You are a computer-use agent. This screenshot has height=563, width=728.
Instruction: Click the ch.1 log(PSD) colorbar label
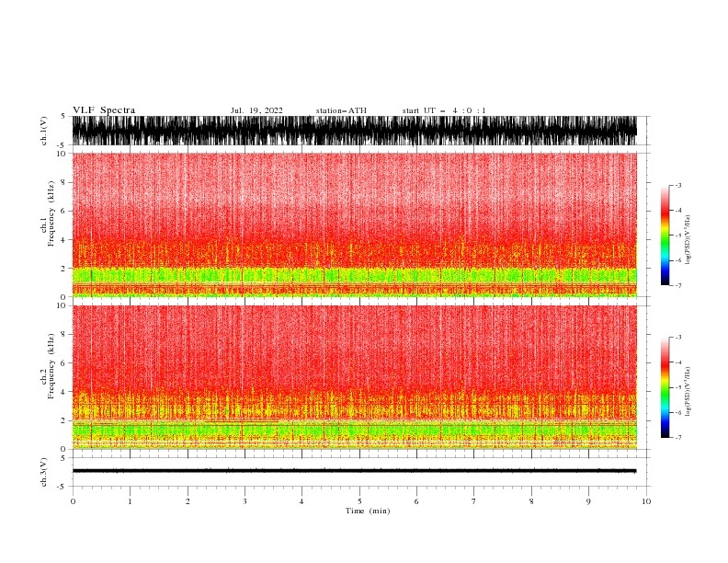pos(688,240)
